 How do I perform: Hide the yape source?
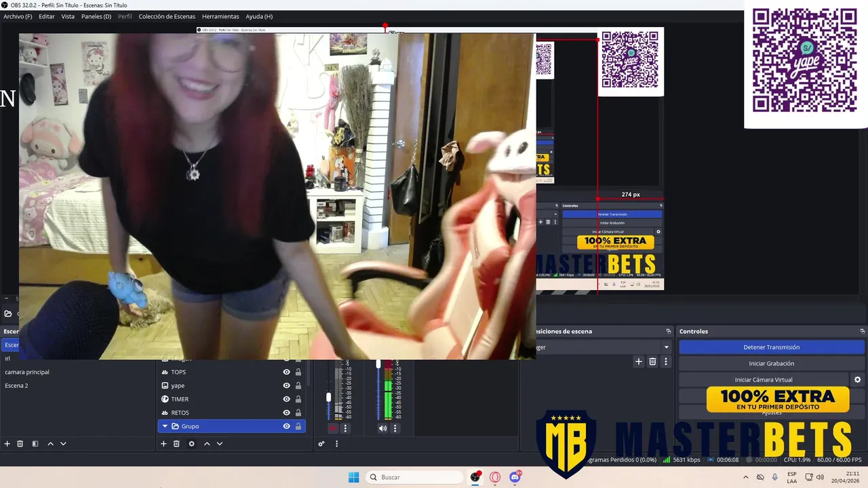(286, 386)
